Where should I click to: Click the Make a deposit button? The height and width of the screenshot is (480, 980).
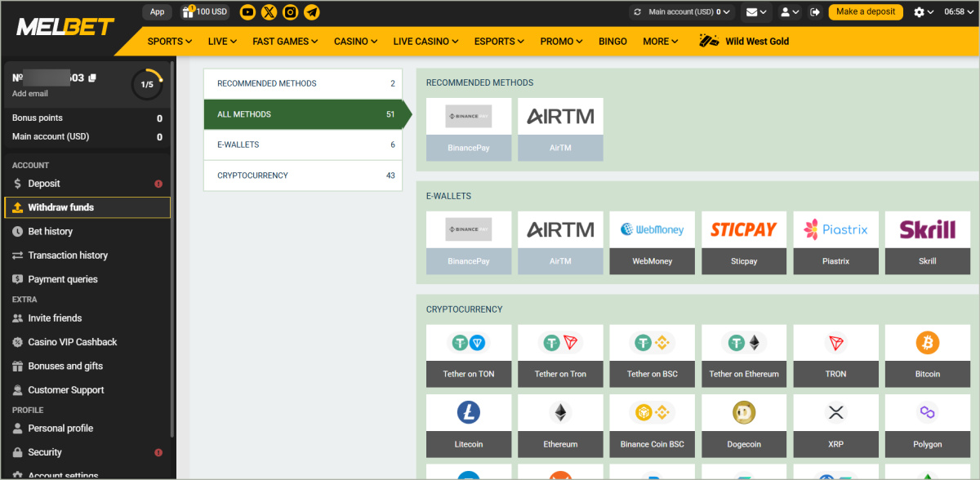pos(865,12)
